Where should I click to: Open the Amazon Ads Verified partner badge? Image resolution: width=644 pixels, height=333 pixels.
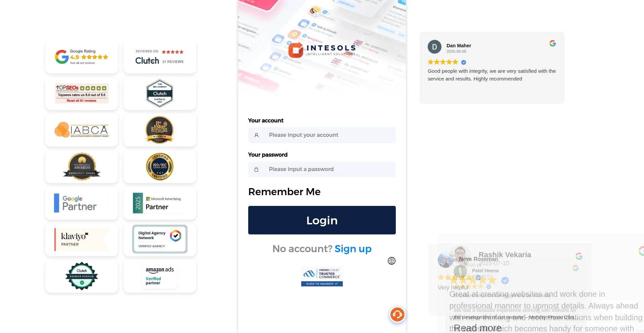160,276
